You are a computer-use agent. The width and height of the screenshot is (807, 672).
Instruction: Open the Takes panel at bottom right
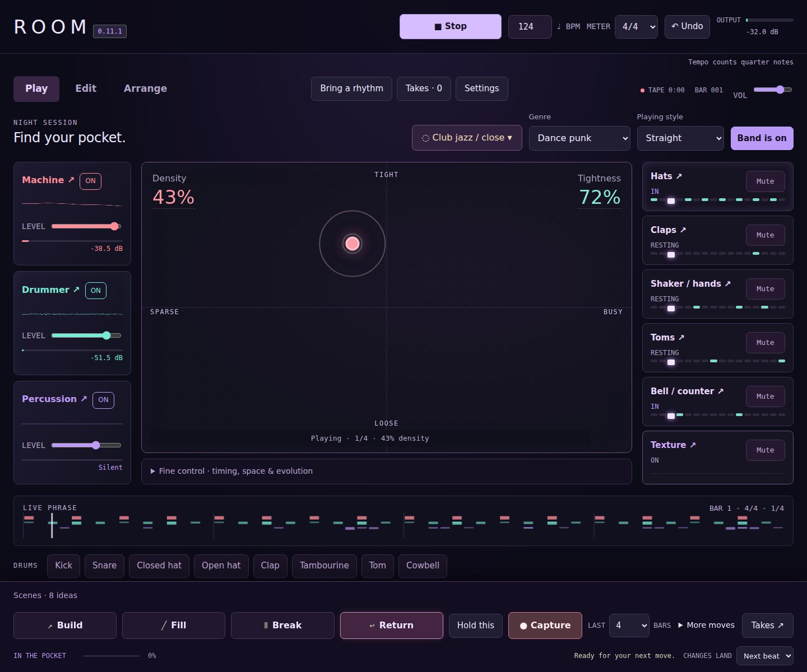point(767,626)
